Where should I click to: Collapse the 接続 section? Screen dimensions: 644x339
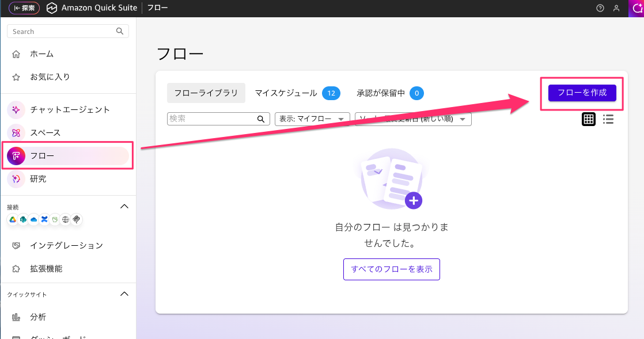(124, 206)
